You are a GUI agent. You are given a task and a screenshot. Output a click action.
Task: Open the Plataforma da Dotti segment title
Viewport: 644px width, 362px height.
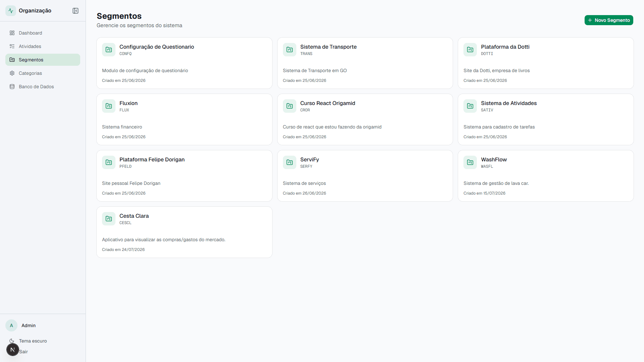(x=505, y=47)
